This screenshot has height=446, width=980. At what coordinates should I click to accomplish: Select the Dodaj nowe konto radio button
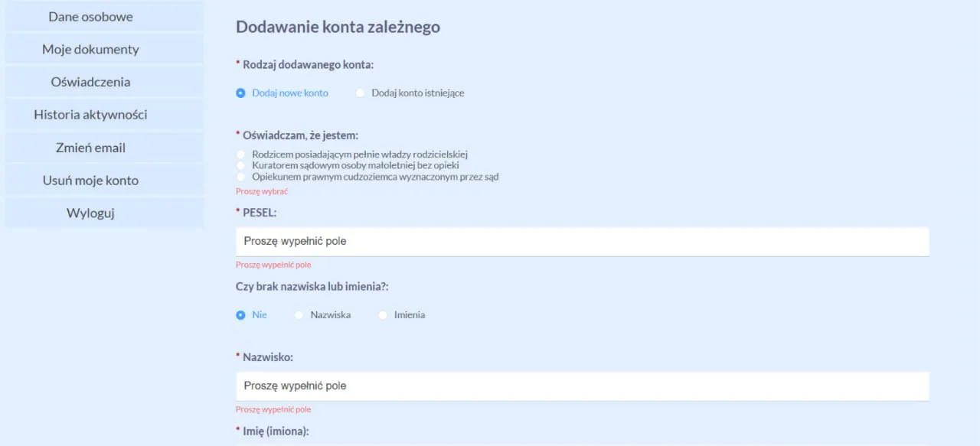[x=241, y=93]
